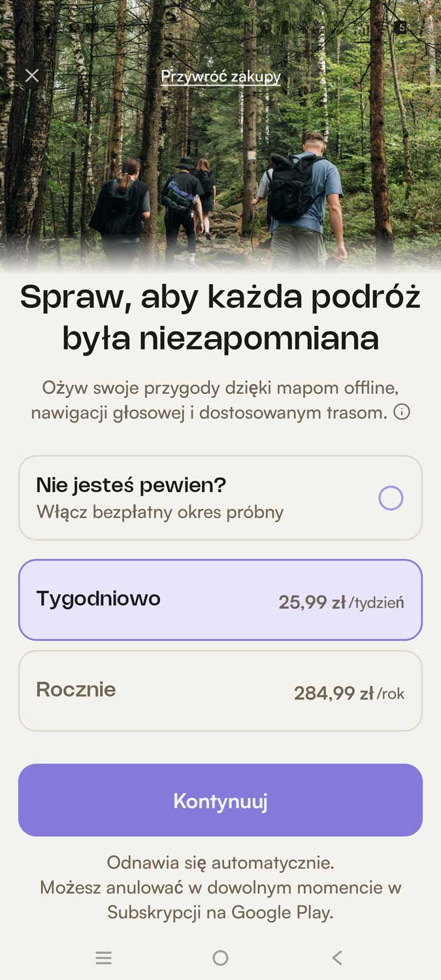Select the Rocznie subscription plan
This screenshot has height=980, width=441.
(x=220, y=689)
